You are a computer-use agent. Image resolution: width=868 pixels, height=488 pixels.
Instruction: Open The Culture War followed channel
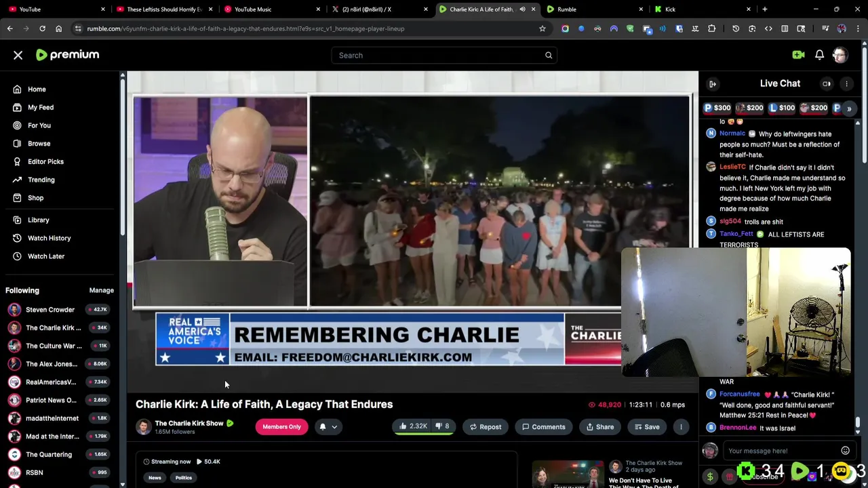[59, 346]
